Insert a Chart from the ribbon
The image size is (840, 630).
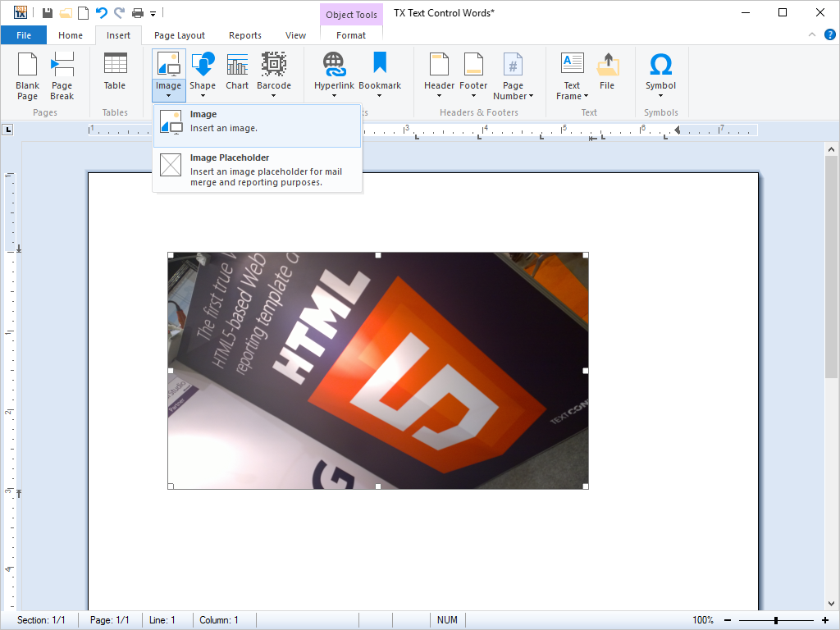pyautogui.click(x=237, y=72)
